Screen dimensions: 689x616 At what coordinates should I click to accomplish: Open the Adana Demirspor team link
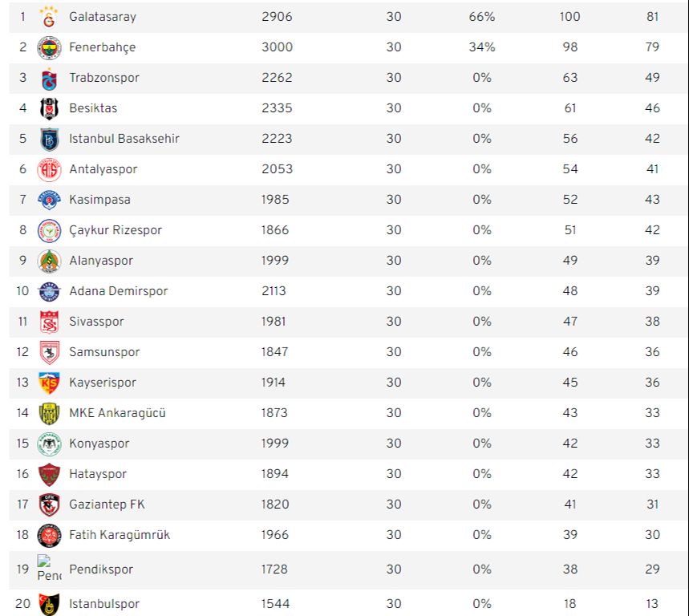119,291
